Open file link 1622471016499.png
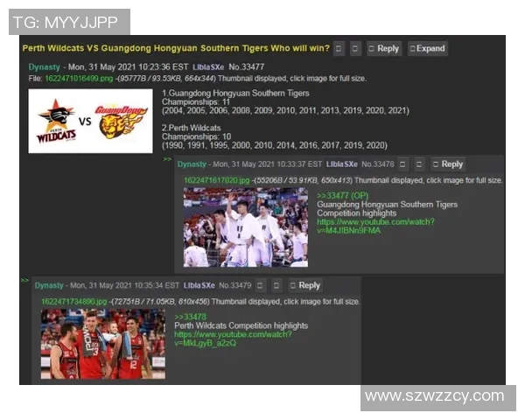Screen dimensions: 525x420 (65, 79)
